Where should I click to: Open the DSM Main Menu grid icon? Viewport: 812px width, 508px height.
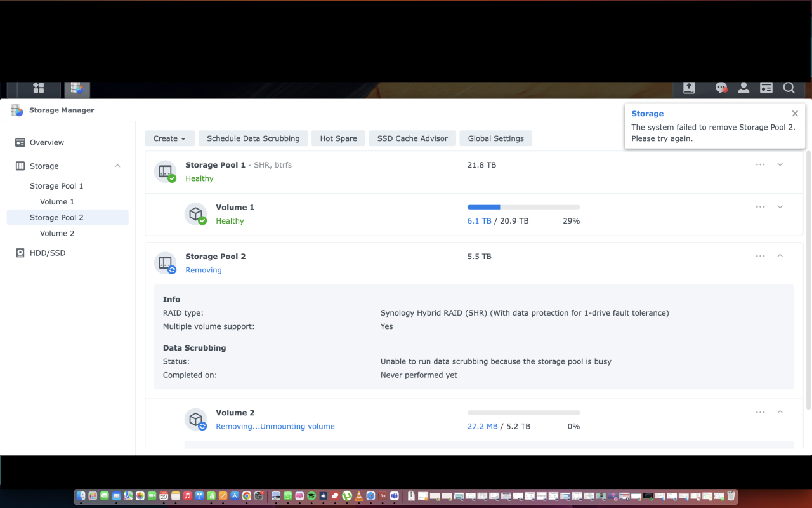[39, 88]
